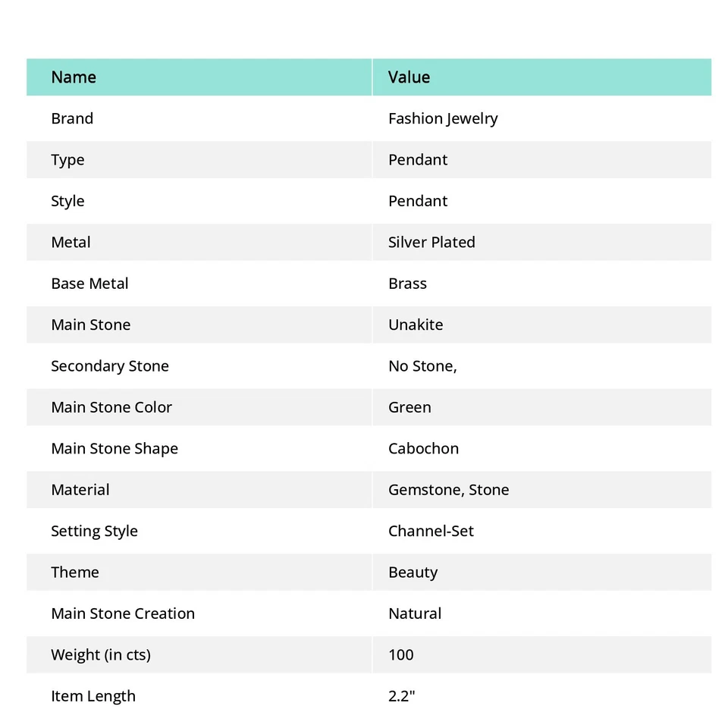Click the Name column header

coord(74,77)
